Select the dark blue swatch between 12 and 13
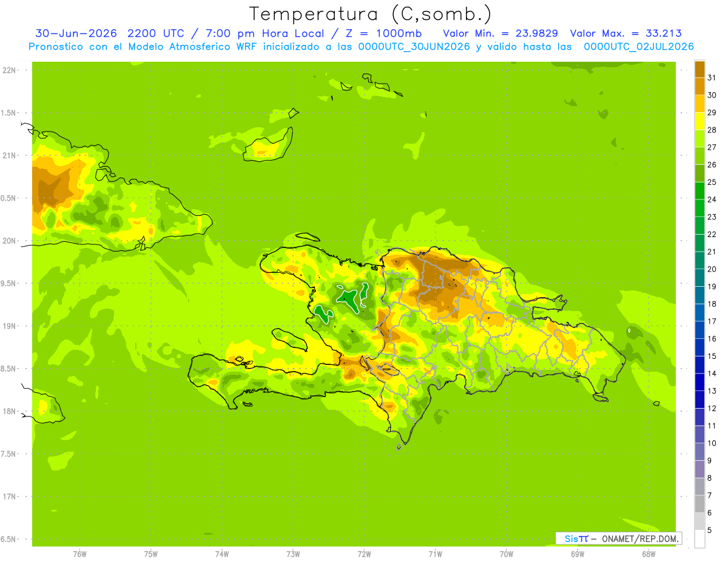728x562 pixels. point(699,400)
